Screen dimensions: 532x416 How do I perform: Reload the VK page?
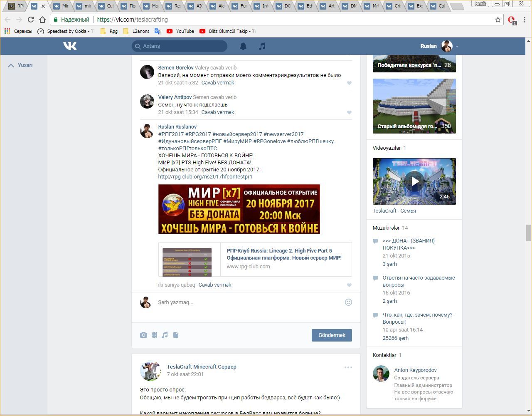(30, 20)
